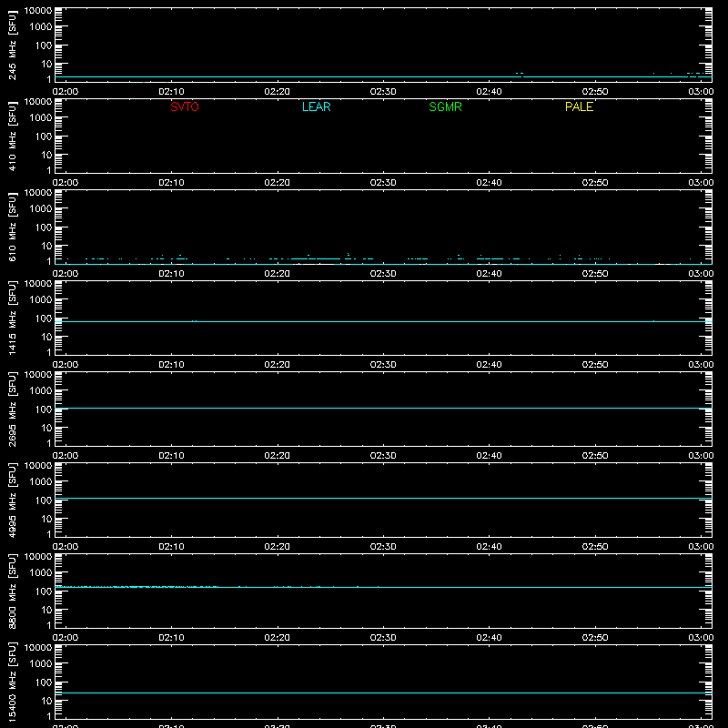Click 02:40 time label under 410 MHz plot
This screenshot has width=728, height=728.
489,183
